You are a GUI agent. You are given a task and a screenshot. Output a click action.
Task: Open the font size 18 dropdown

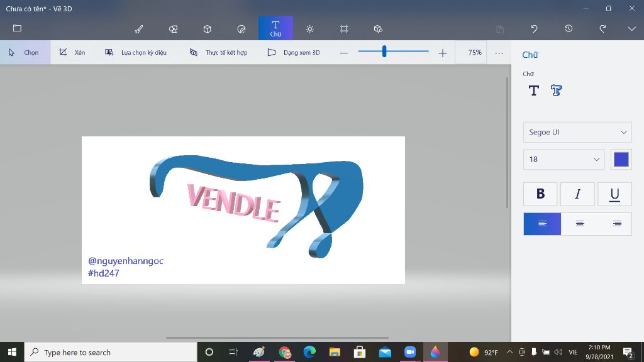(563, 159)
